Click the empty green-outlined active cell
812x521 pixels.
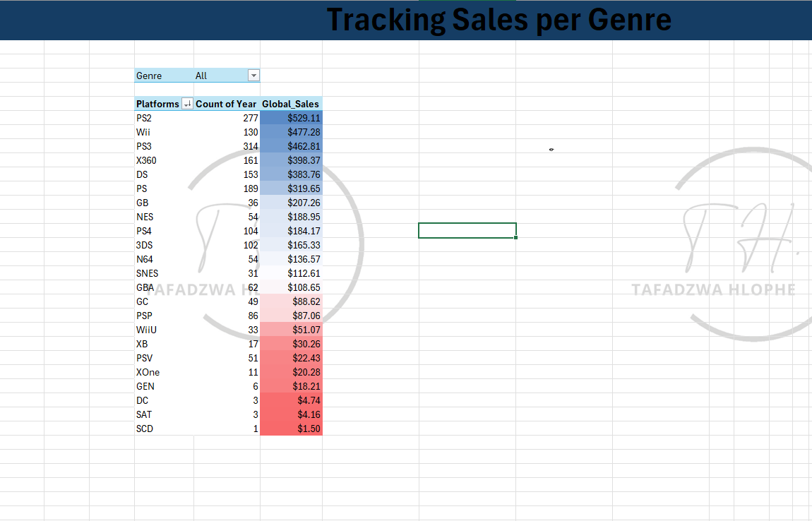coord(467,231)
